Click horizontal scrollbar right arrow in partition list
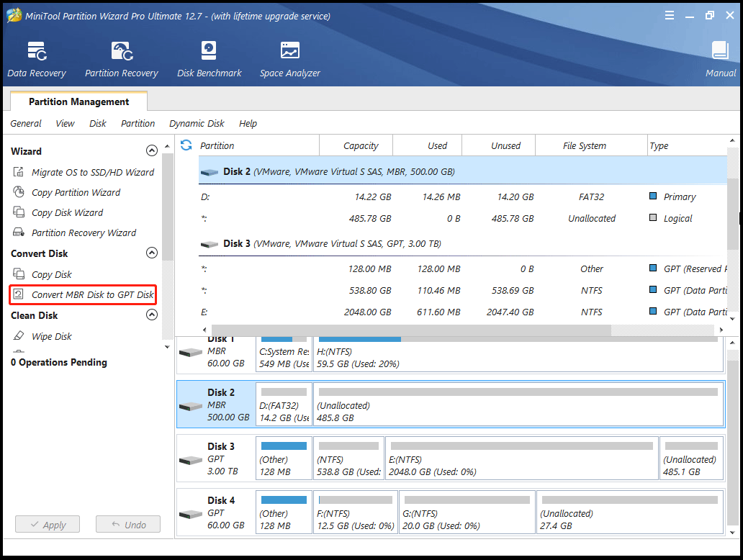This screenshot has height=560, width=743. pos(721,330)
